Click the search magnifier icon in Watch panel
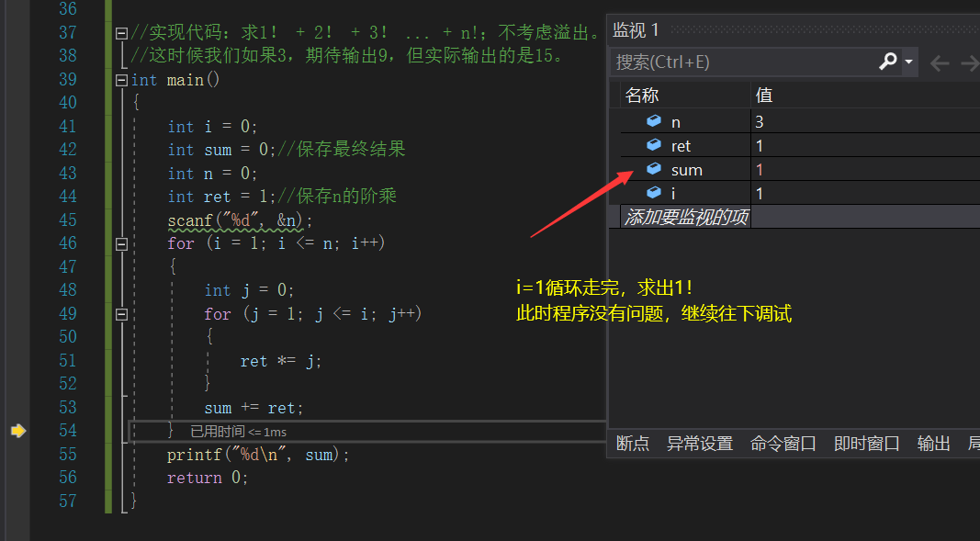Image resolution: width=980 pixels, height=541 pixels. pyautogui.click(x=886, y=61)
